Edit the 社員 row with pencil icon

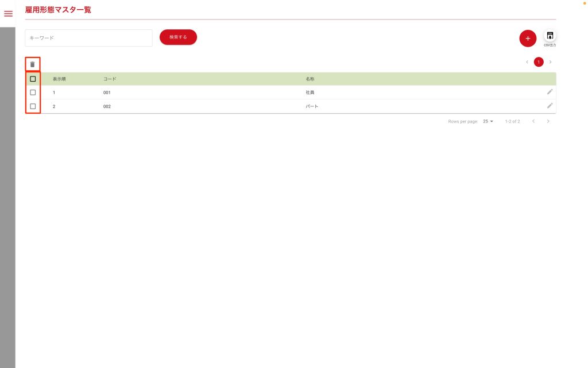point(550,92)
